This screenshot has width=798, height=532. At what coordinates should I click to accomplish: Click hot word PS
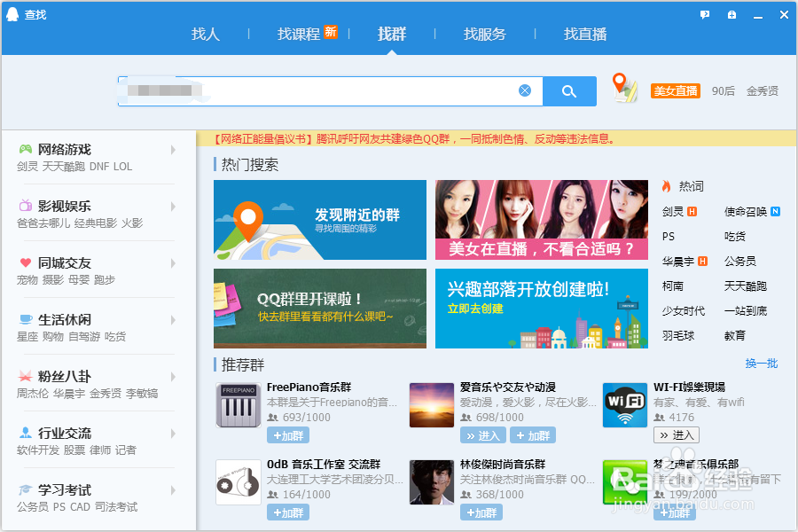669,237
